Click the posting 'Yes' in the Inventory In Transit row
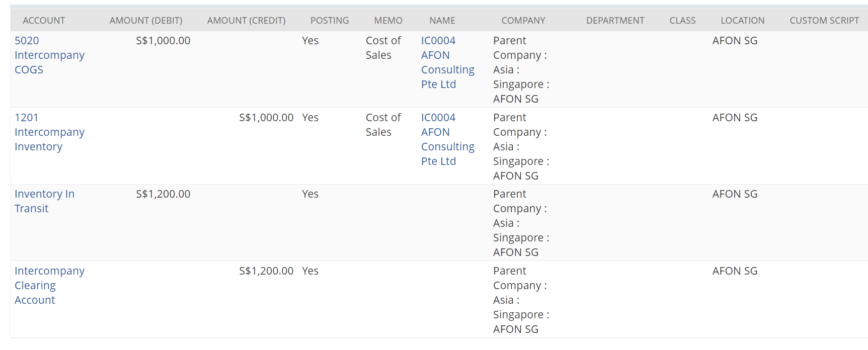 point(310,194)
